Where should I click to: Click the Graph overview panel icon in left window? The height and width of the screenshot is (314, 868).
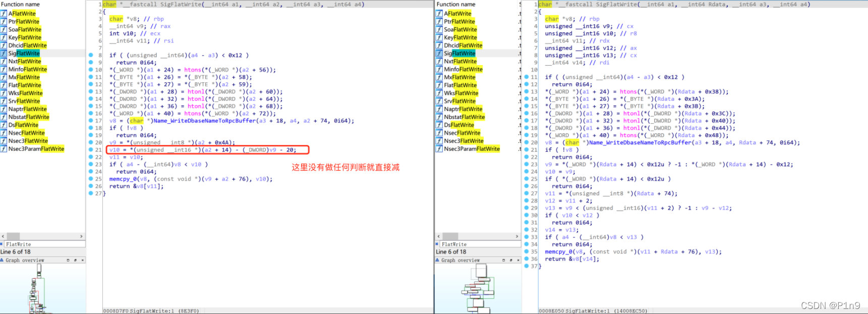(x=3, y=260)
